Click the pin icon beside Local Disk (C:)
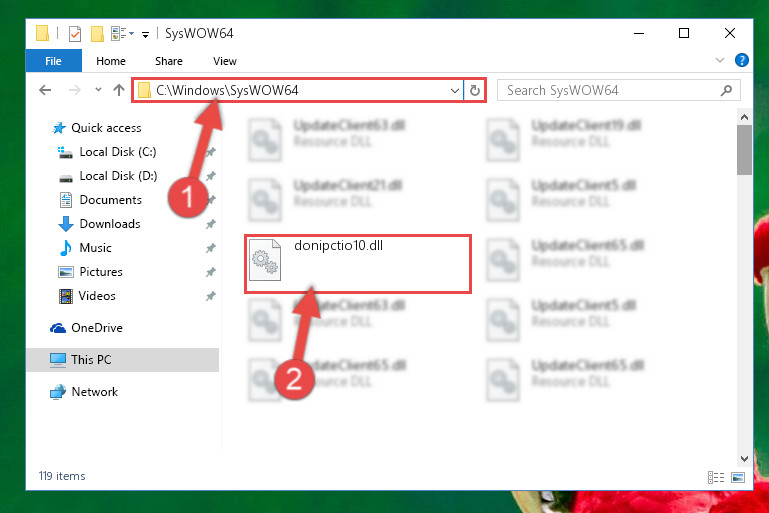 point(210,152)
